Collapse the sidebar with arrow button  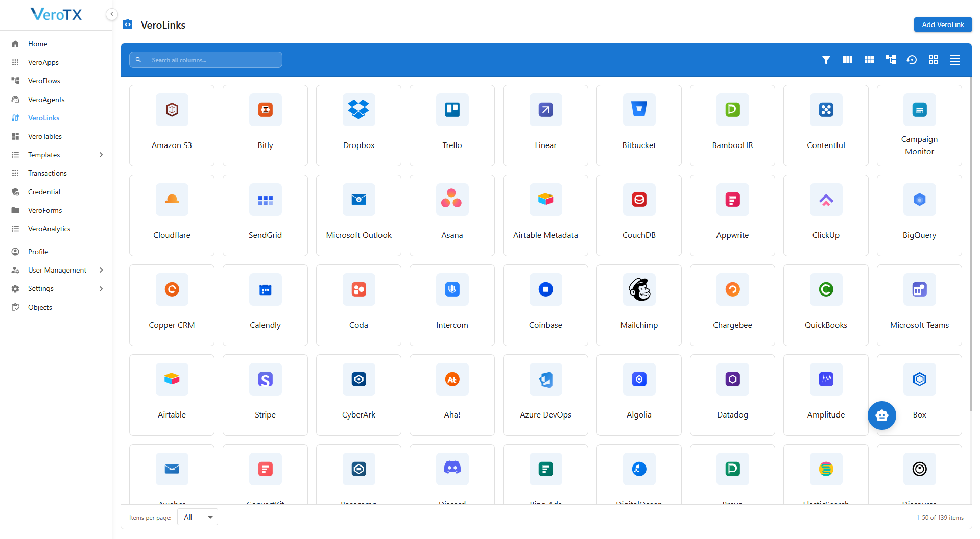point(111,14)
